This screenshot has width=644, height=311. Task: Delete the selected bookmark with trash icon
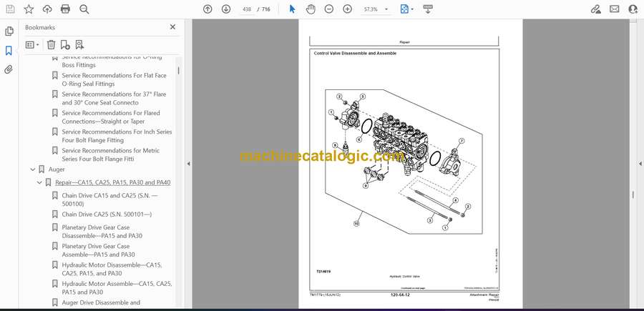coord(51,45)
